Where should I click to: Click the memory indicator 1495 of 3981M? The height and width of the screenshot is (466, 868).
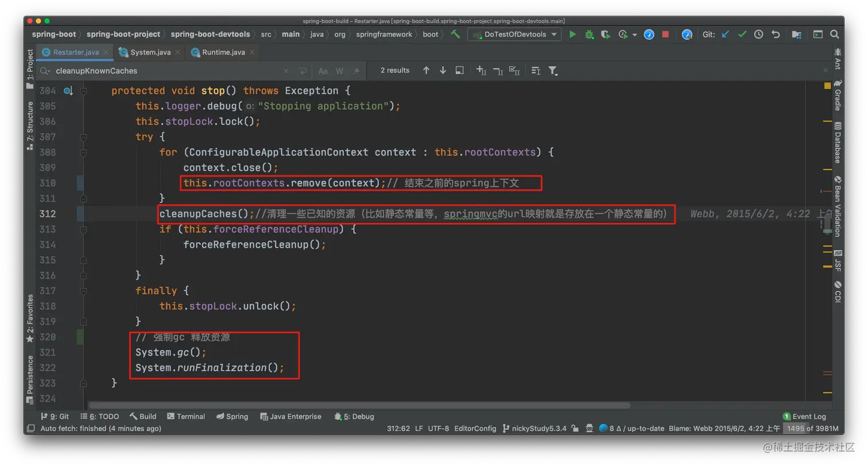click(812, 429)
